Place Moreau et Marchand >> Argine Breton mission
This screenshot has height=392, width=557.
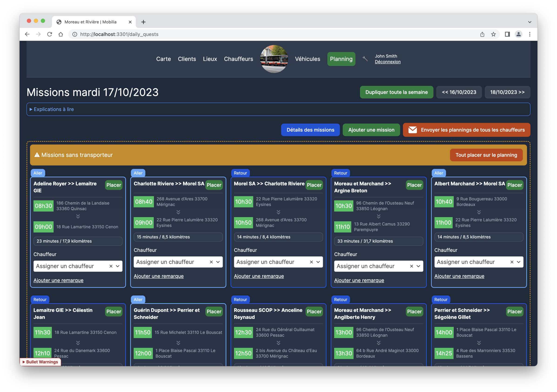(x=414, y=185)
